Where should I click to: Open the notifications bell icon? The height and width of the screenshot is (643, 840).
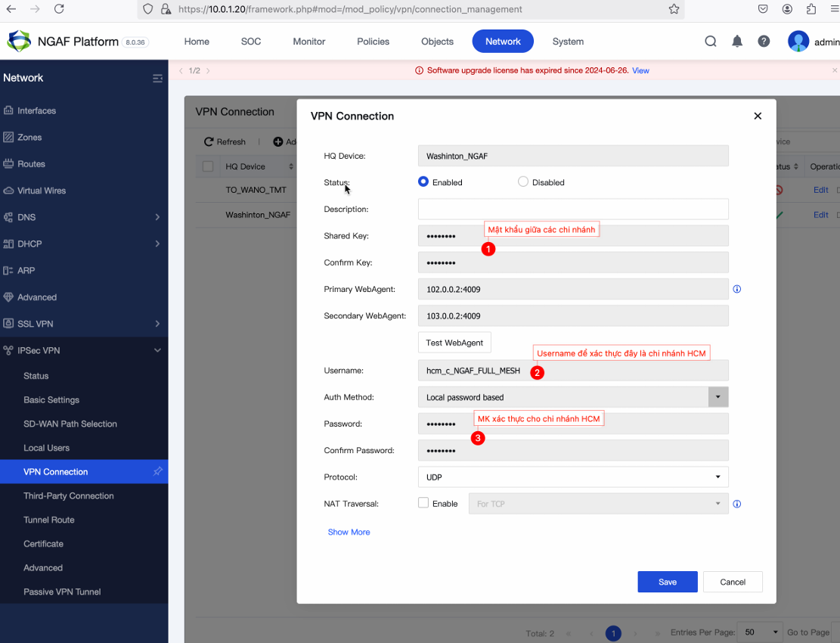737,42
